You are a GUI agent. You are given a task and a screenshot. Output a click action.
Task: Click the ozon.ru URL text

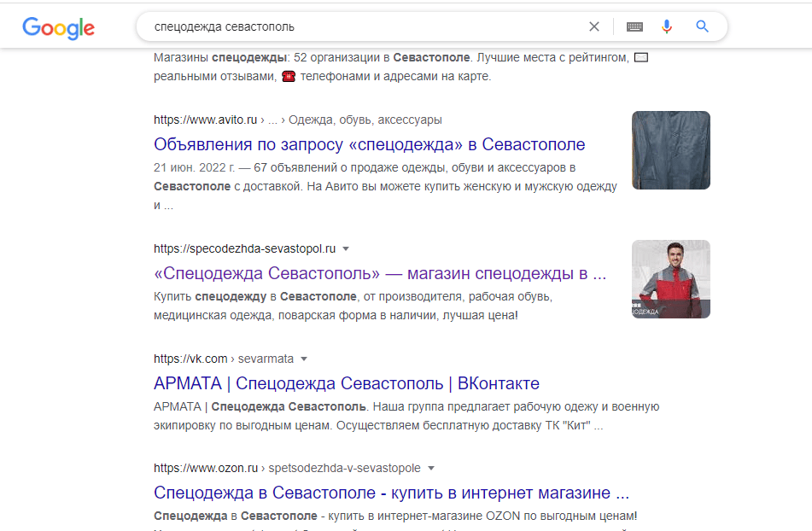(206, 468)
